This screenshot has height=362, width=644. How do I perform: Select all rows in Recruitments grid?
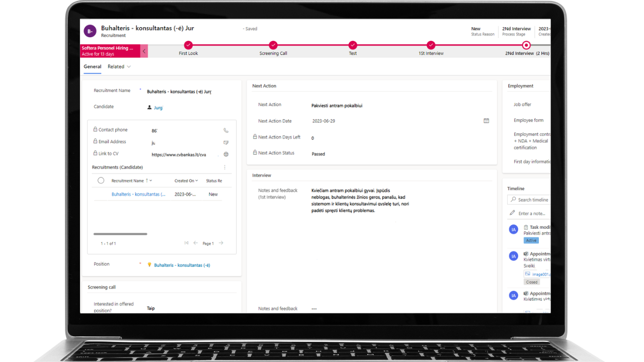tap(101, 180)
